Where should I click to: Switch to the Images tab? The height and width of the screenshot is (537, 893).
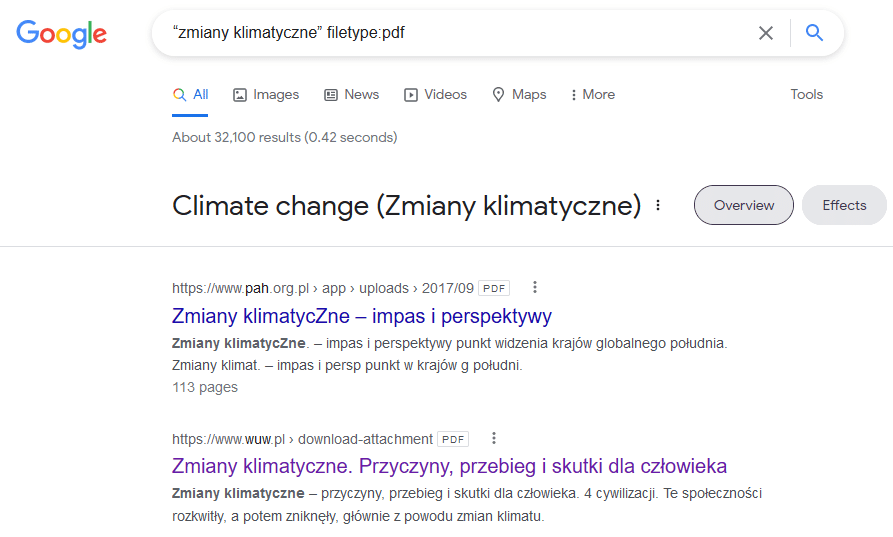[x=266, y=95]
